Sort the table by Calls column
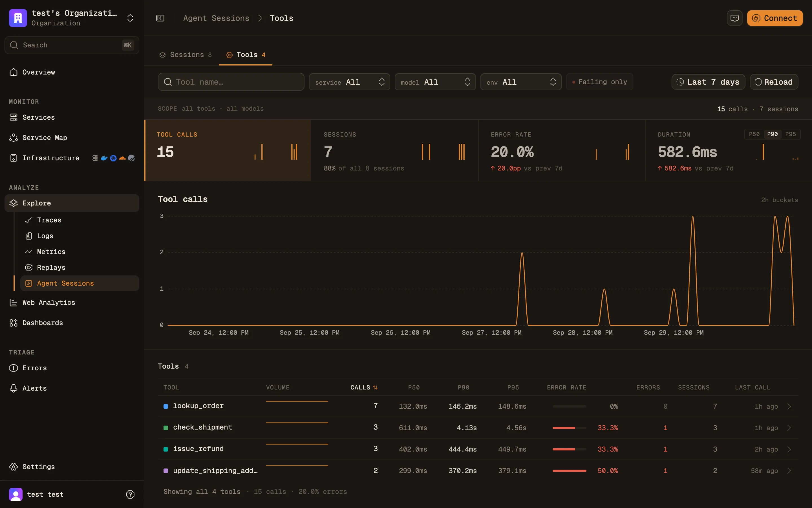The height and width of the screenshot is (508, 812). click(364, 387)
